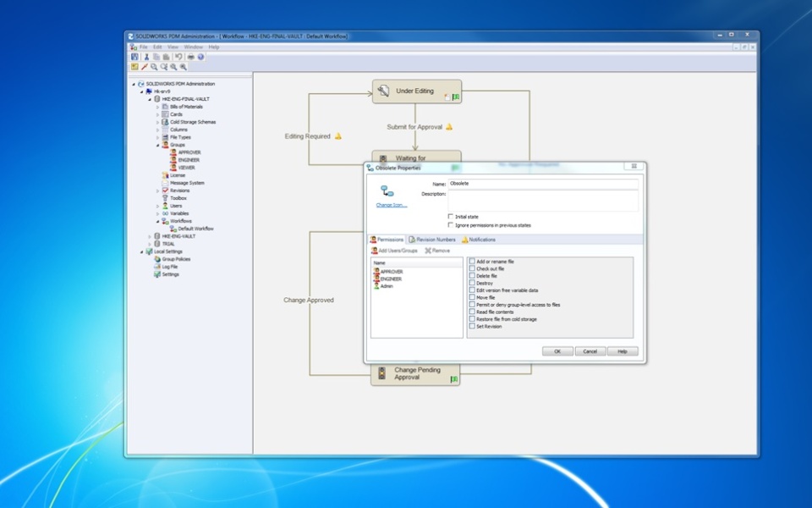Click the Cut scissors toolbar icon

tap(146, 57)
